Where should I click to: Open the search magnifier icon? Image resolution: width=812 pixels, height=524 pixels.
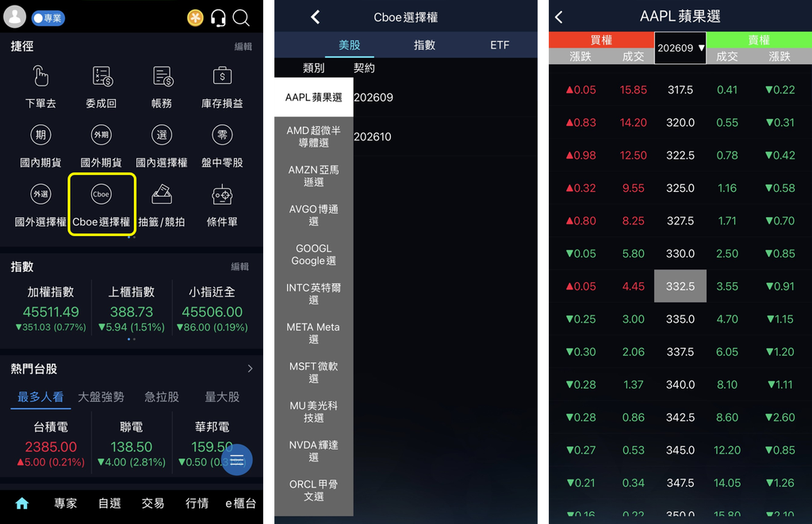[241, 18]
